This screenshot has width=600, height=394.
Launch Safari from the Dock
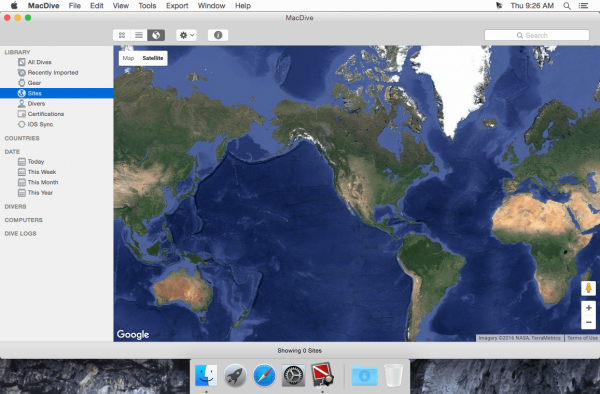(x=264, y=375)
